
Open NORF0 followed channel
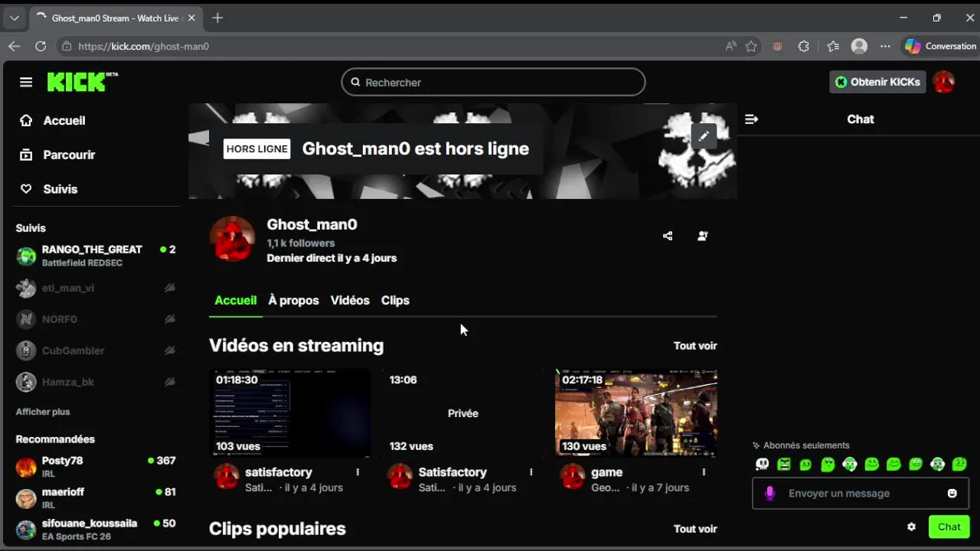(96, 319)
